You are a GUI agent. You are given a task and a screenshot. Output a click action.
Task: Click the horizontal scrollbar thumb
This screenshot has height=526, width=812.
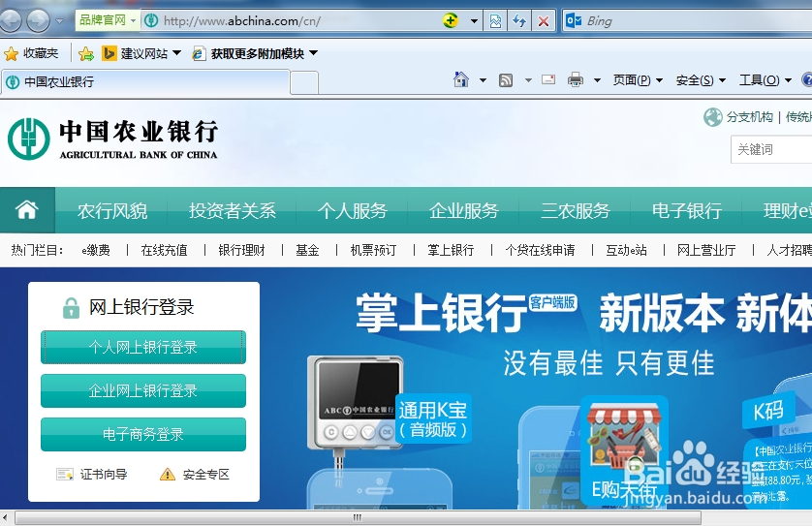(358, 517)
